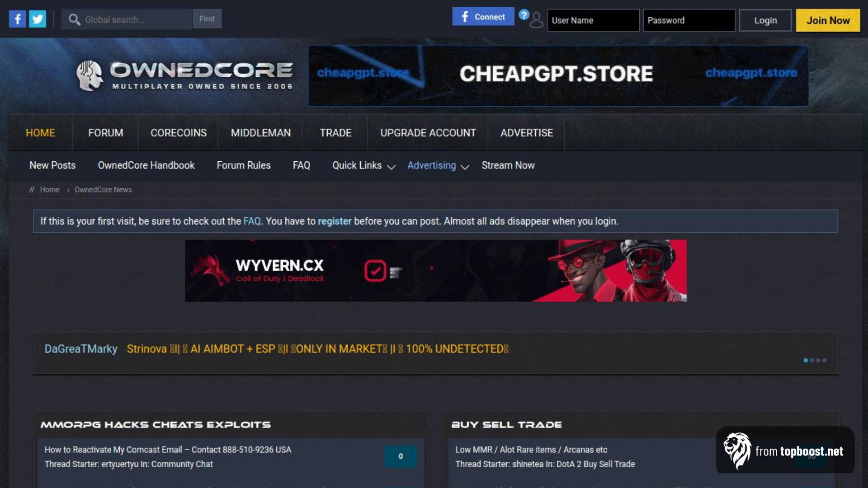Click MMORPG HACKS CHEATS EXPLOITS heading
The width and height of the screenshot is (868, 488).
tap(156, 425)
